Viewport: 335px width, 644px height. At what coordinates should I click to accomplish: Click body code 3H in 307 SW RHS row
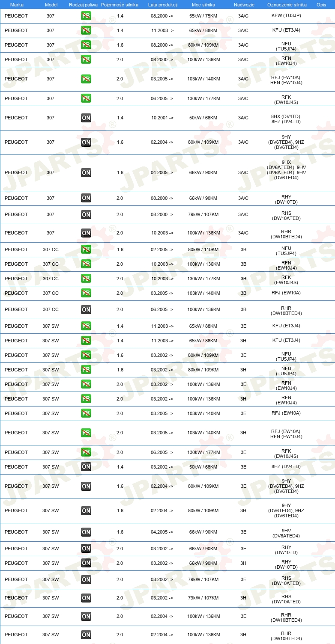[x=243, y=598]
